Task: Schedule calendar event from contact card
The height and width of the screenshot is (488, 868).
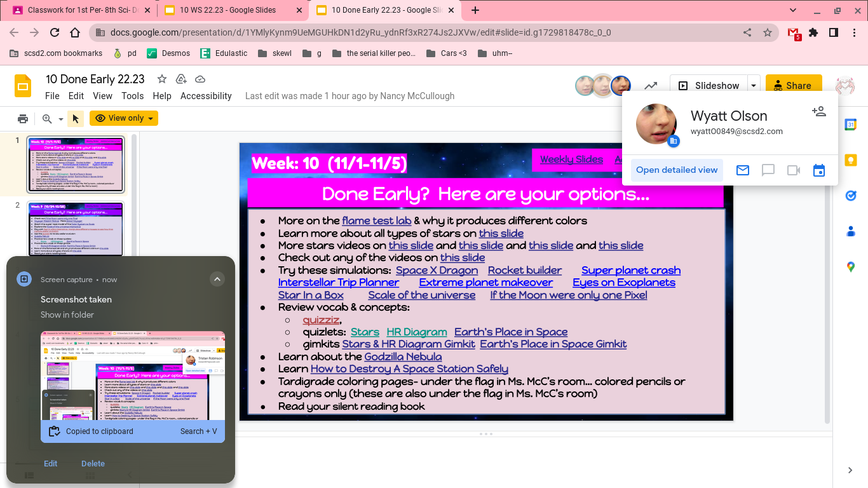Action: 819,170
